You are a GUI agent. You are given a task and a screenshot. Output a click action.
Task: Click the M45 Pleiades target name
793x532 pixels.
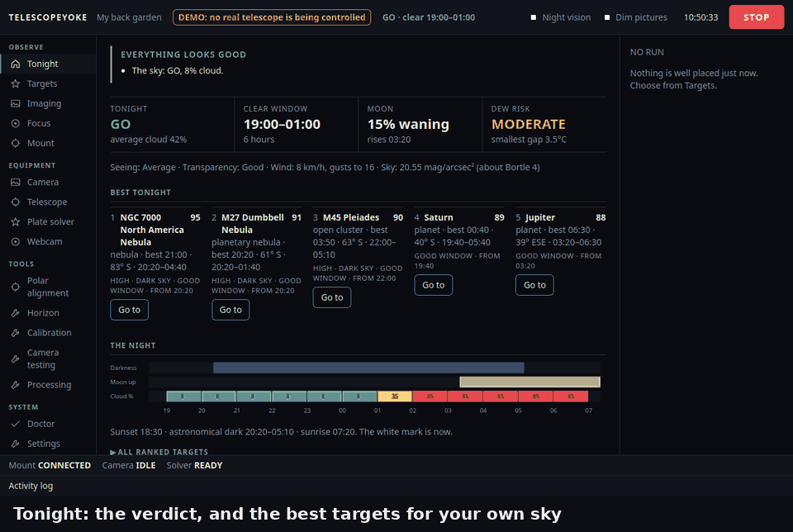pos(351,217)
